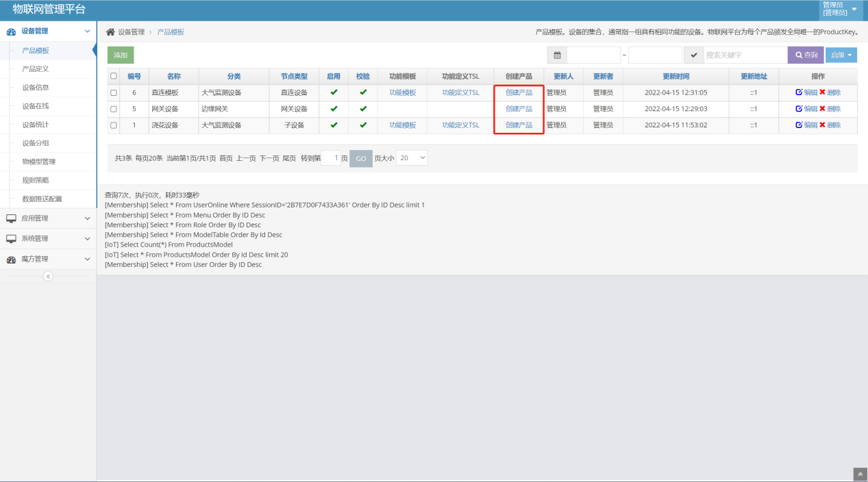Screen dimensions: 868x482
Task: Click the 下一页 pagination link
Action: coord(269,158)
